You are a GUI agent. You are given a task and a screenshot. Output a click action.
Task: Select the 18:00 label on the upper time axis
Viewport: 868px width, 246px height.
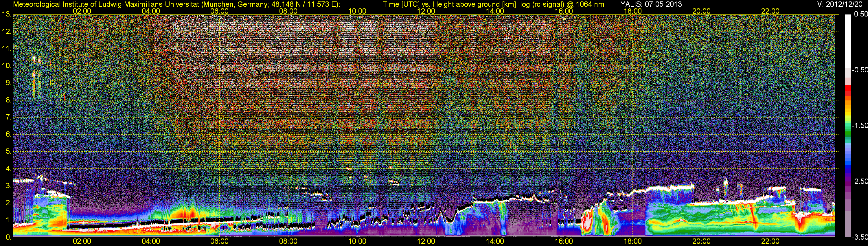point(632,11)
